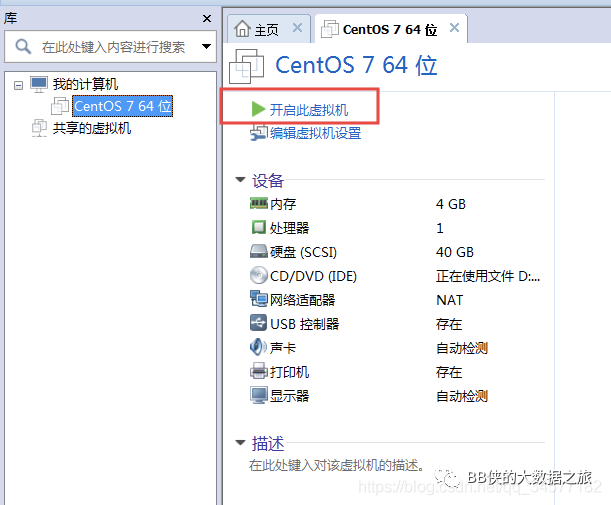Image resolution: width=611 pixels, height=505 pixels.
Task: Click the display monitor icon
Action: tap(259, 396)
